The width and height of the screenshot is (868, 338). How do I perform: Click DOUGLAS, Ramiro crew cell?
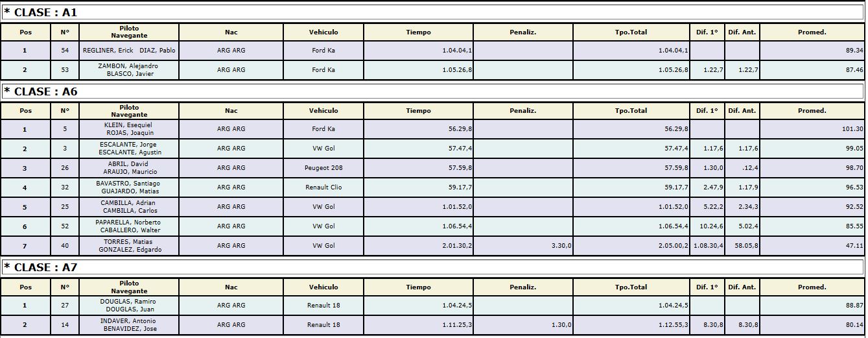click(129, 306)
